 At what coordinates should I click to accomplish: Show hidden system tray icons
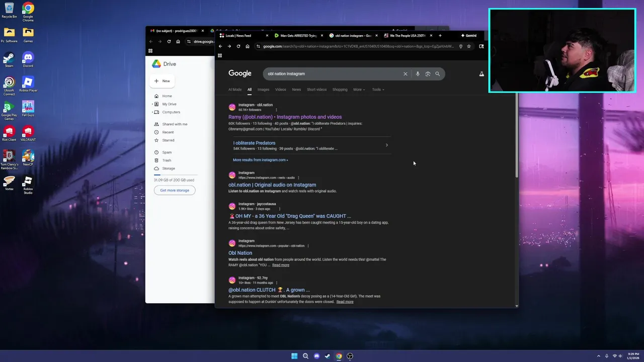[x=598, y=356]
